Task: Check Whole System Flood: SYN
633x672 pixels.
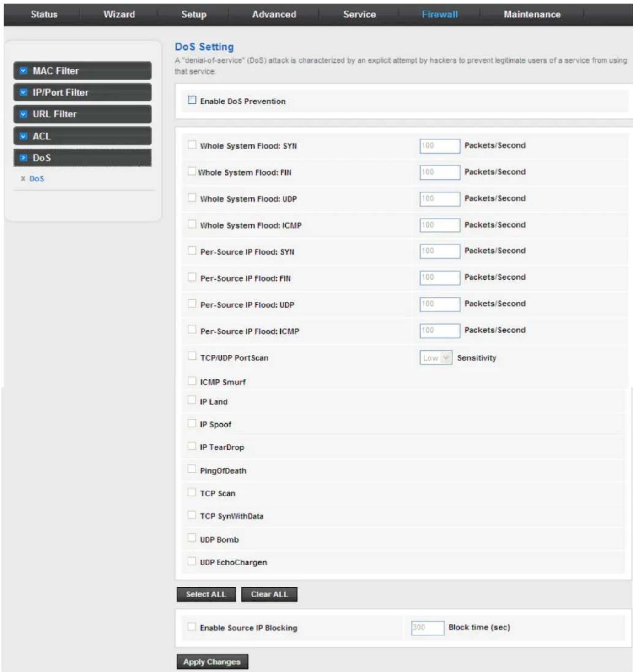Action: 192,144
